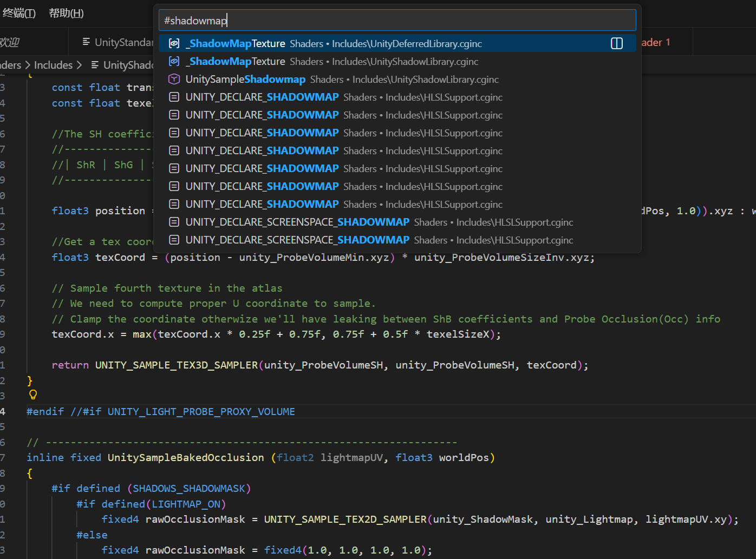Click the #shadowmap symbol search input box
The width and height of the screenshot is (756, 559).
pos(397,21)
